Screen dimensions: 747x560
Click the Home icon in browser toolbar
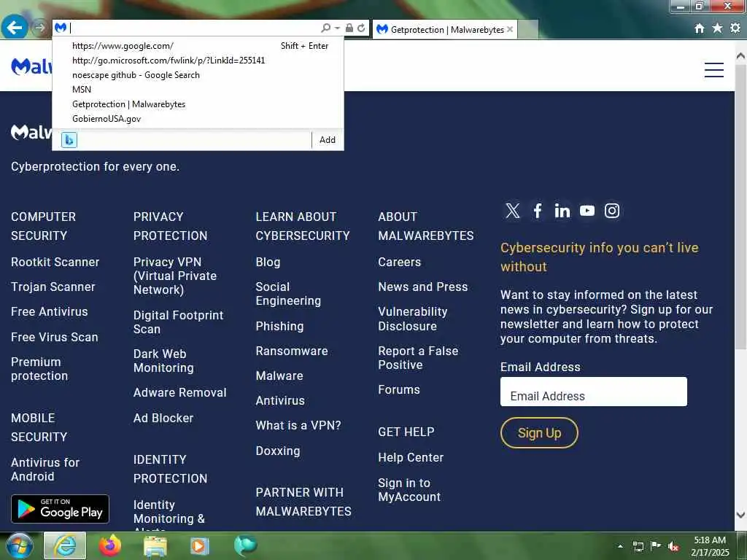[699, 28]
